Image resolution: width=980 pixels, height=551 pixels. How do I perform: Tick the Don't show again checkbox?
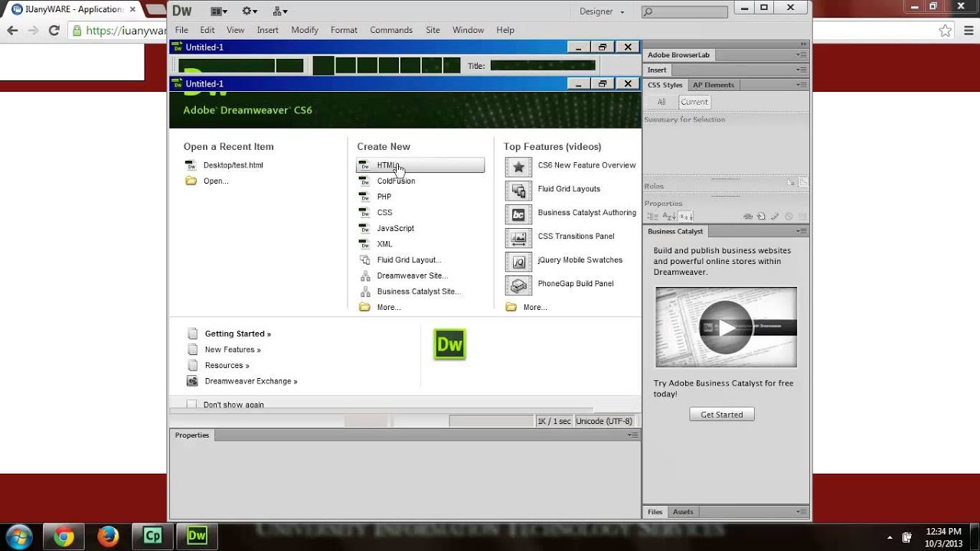coord(191,405)
